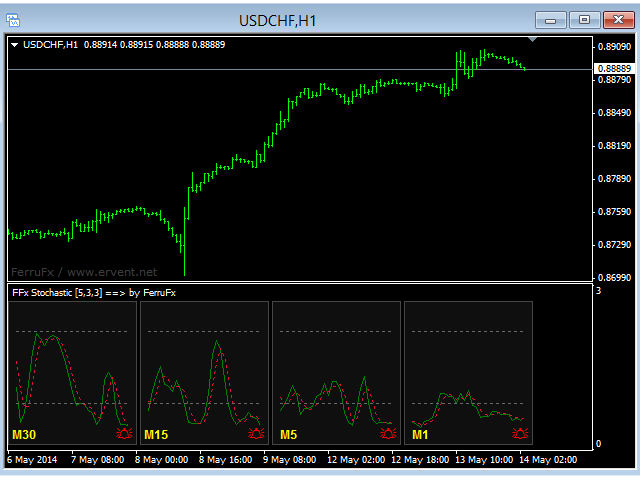Screen dimensions: 640x480
Task: Select the M15 timeframe label
Action: [156, 435]
